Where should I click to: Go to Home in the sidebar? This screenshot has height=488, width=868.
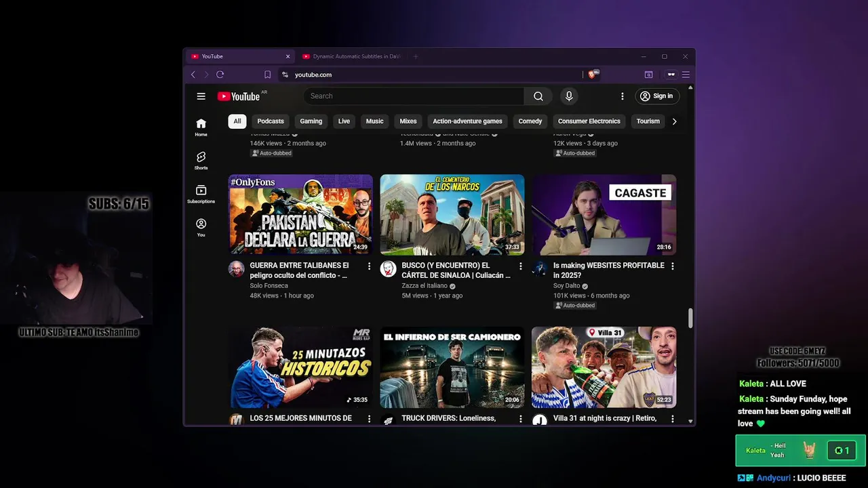(x=201, y=127)
